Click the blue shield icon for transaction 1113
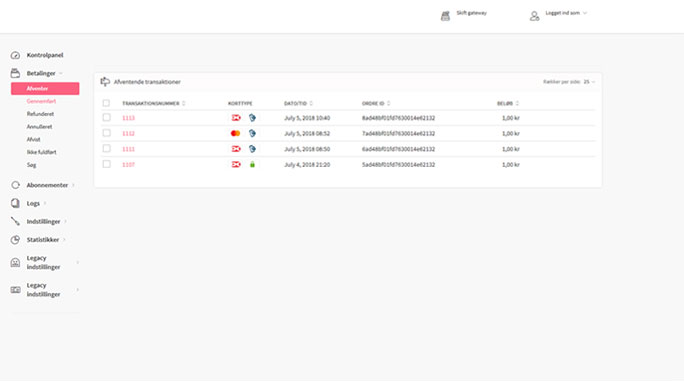Image resolution: width=684 pixels, height=382 pixels. click(252, 118)
